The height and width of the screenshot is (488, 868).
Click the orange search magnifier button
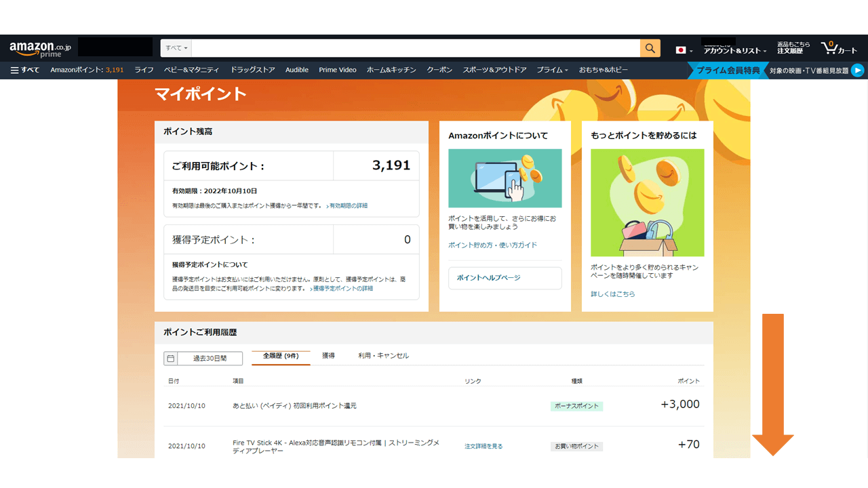click(x=650, y=48)
